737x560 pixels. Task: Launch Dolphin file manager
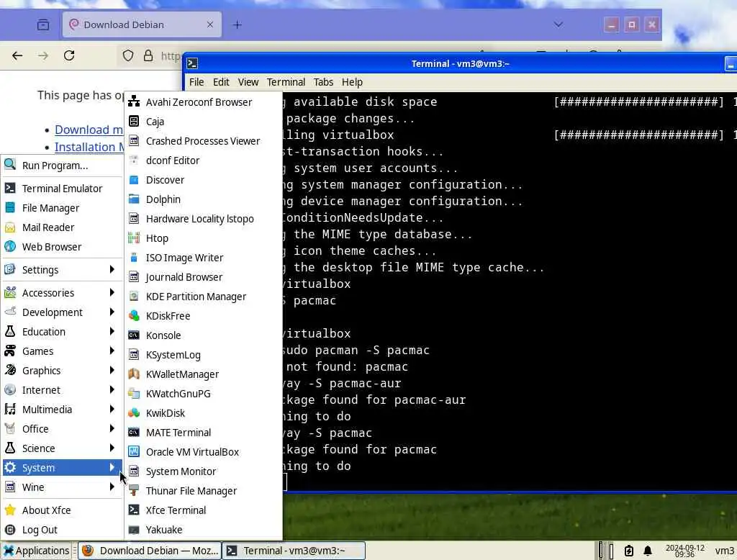203,199
